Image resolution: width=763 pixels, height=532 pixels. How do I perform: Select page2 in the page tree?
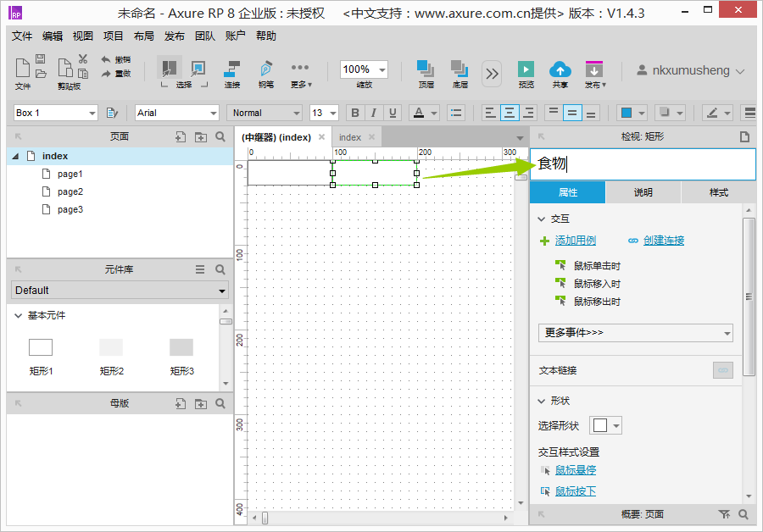pyautogui.click(x=70, y=191)
